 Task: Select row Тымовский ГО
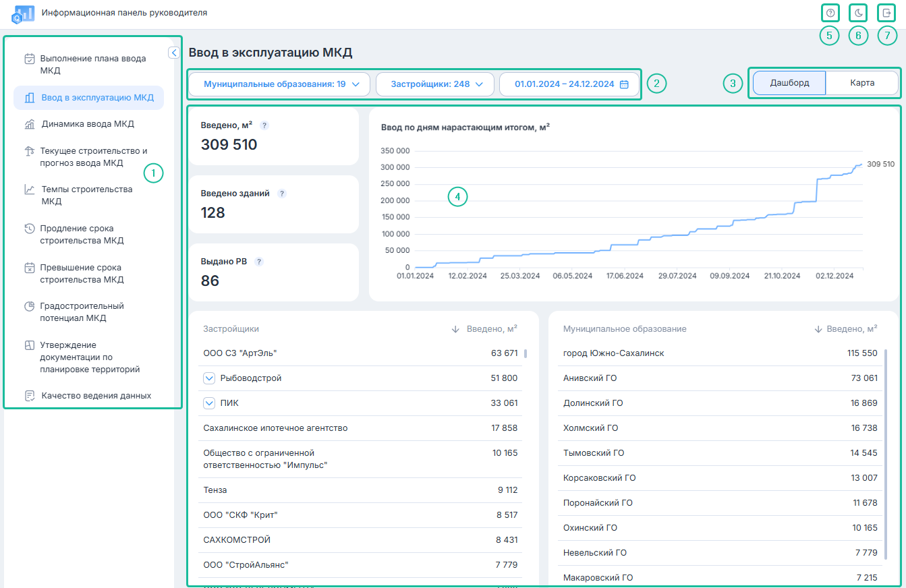(x=720, y=453)
